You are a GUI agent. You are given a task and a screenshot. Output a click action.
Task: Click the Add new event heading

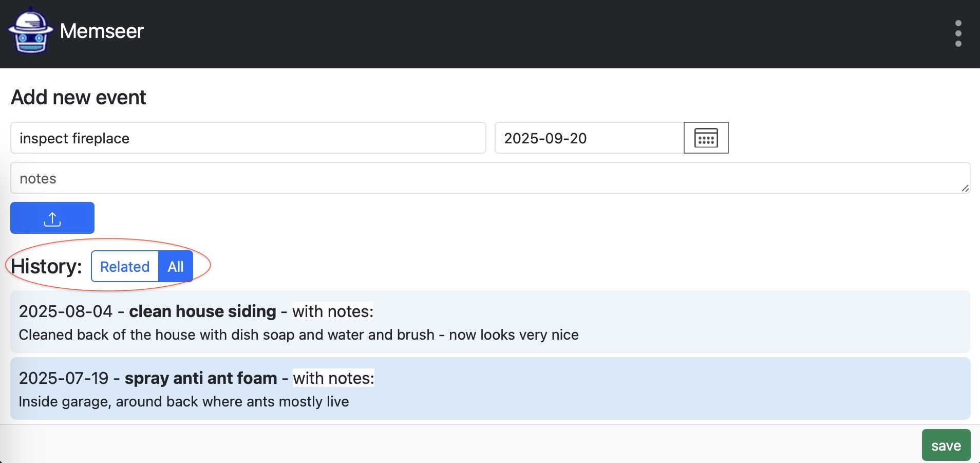coord(79,97)
